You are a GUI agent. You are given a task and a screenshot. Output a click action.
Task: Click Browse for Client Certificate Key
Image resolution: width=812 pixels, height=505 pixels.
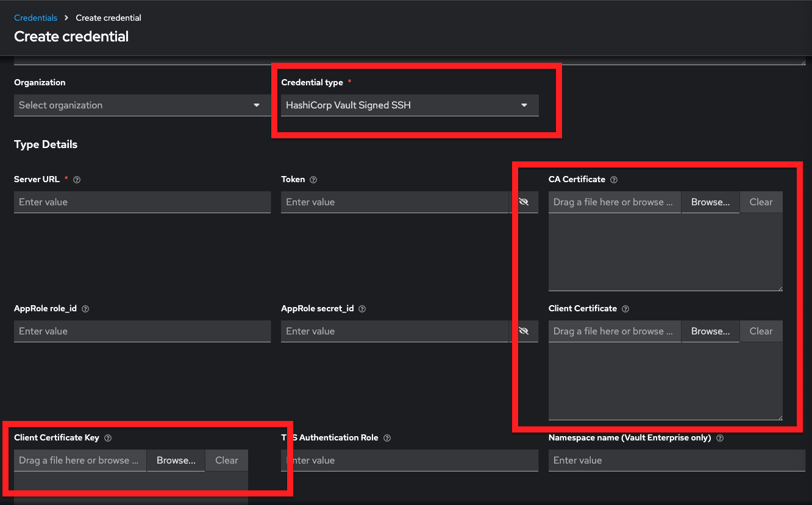point(176,461)
